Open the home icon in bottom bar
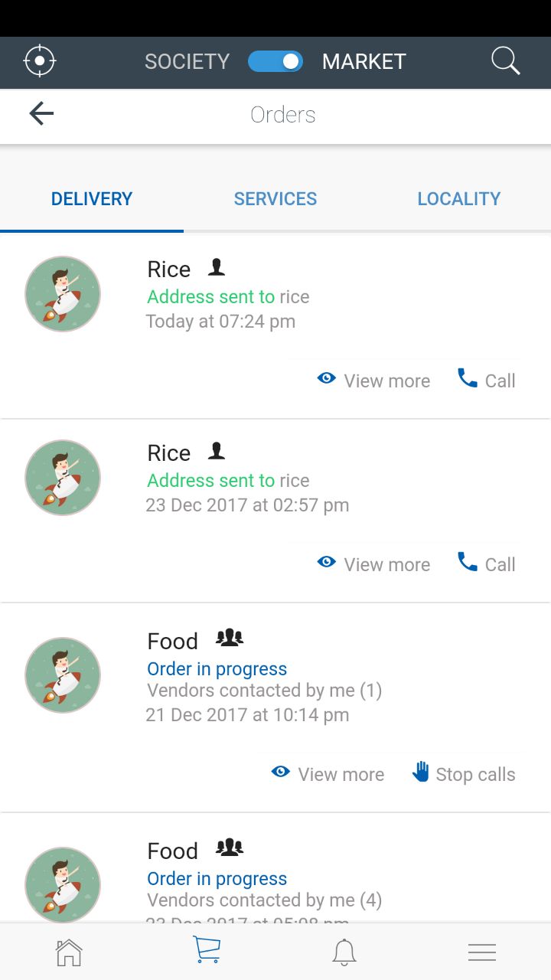 [x=69, y=952]
